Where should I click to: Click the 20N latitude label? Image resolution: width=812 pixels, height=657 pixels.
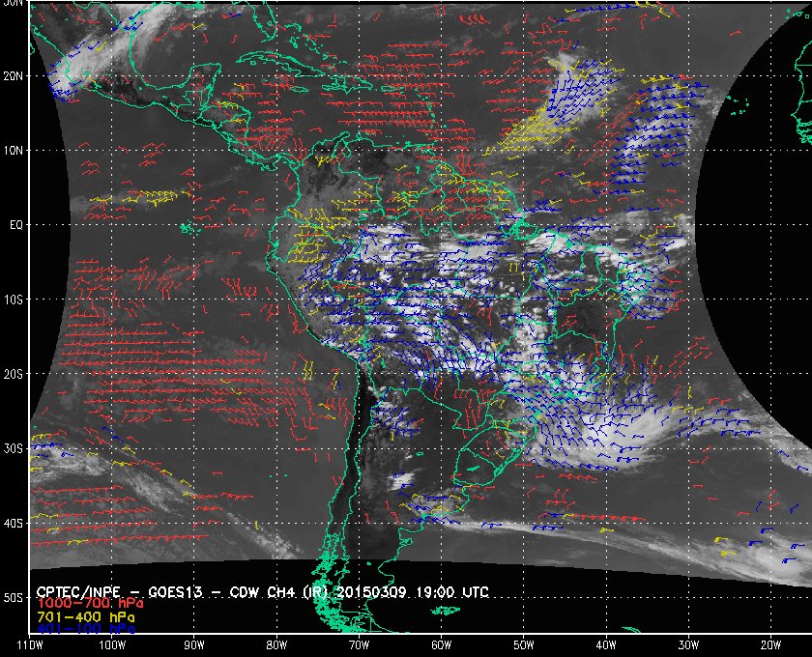point(13,76)
